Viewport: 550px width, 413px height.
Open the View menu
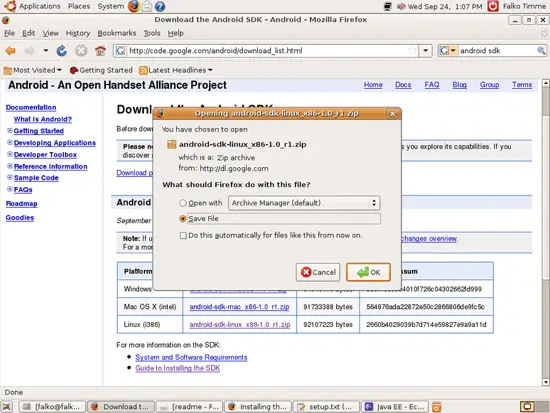pos(51,33)
